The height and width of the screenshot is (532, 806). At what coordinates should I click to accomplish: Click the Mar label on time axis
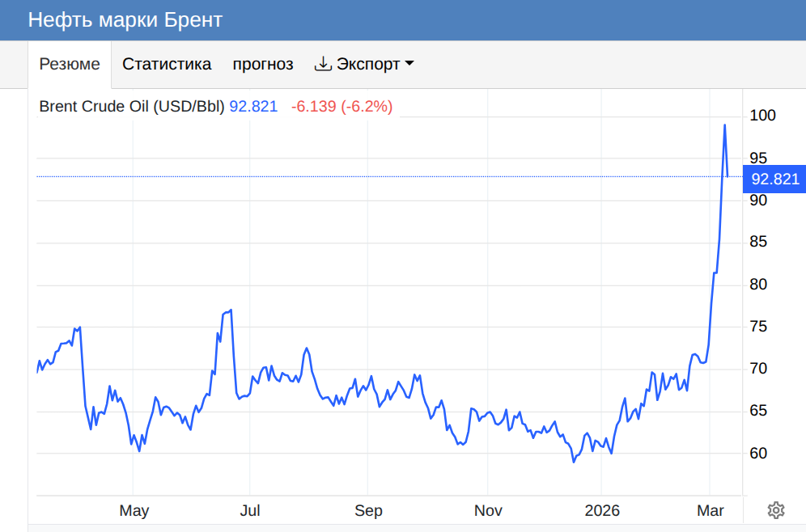tap(710, 511)
